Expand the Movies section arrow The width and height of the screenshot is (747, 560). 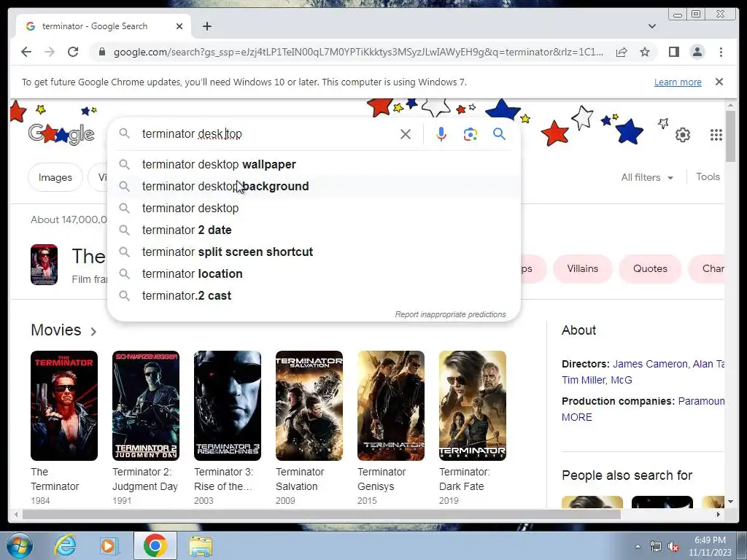click(93, 331)
